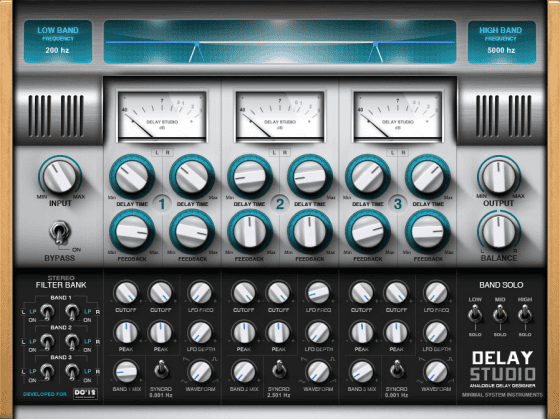Viewport: 560px width, 419px height.
Task: Click the High Band frequency 5000 hz display
Action: click(x=501, y=42)
